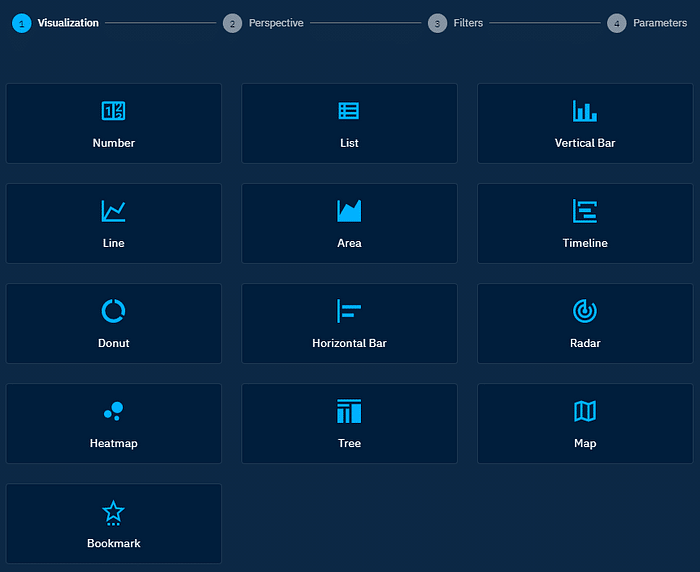The width and height of the screenshot is (700, 572).
Task: Choose the Radar visualization icon
Action: point(585,311)
